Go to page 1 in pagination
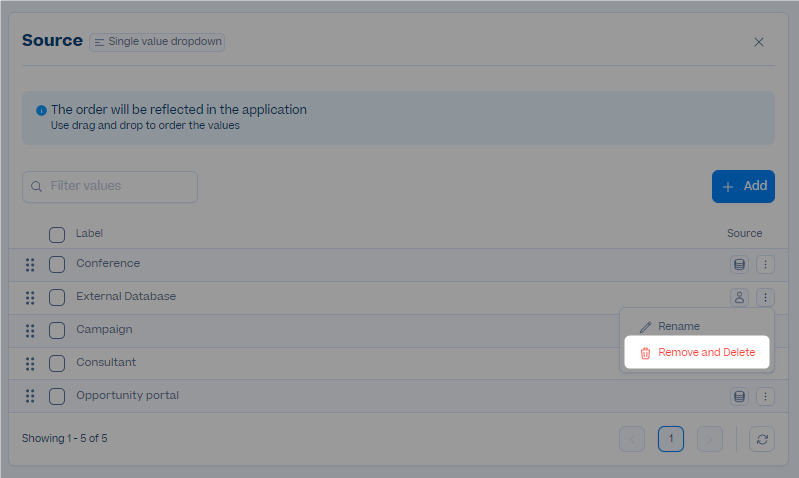 tap(671, 439)
